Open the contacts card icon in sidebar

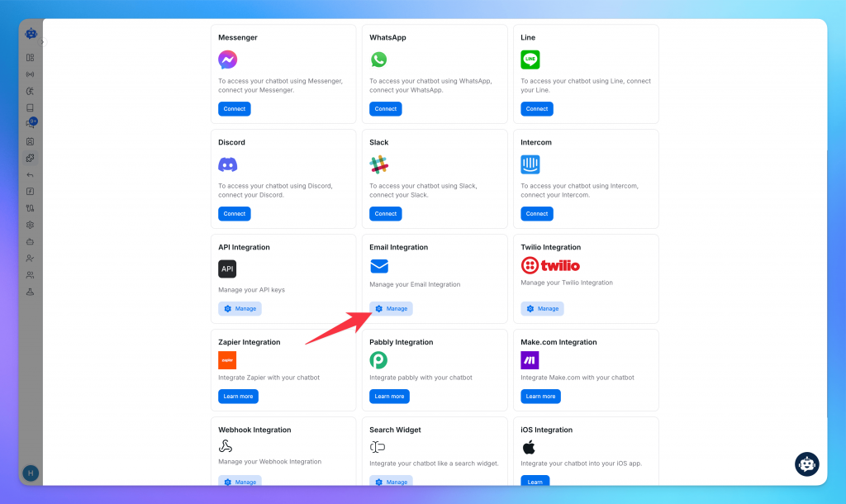point(31,141)
